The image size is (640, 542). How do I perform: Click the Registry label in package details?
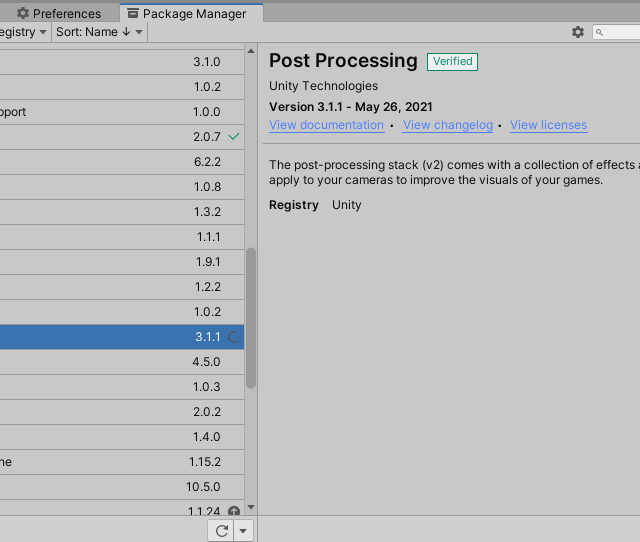coord(294,205)
